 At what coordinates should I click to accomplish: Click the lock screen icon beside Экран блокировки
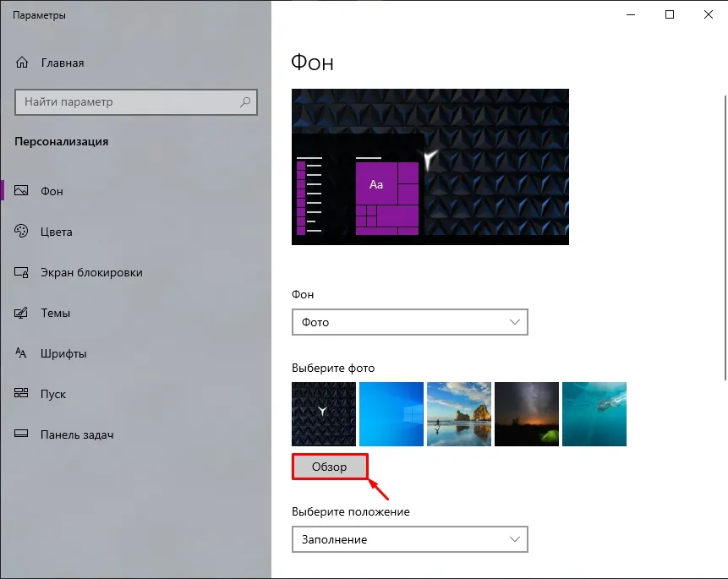point(21,272)
